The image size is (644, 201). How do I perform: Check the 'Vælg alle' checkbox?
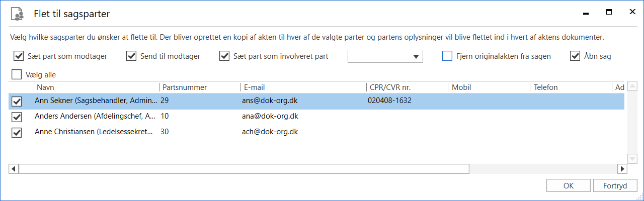[17, 75]
